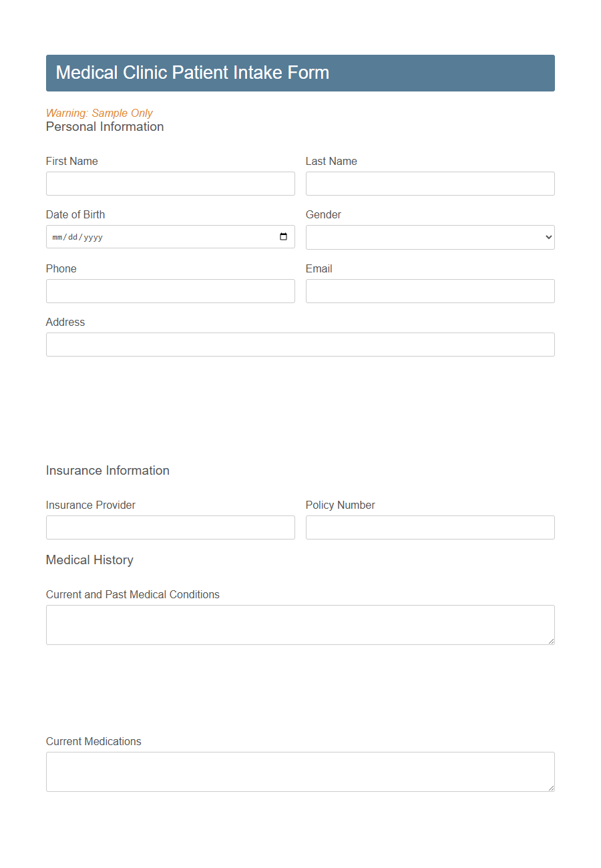Focus the Current Medications text area
This screenshot has width=601, height=868.
300,771
